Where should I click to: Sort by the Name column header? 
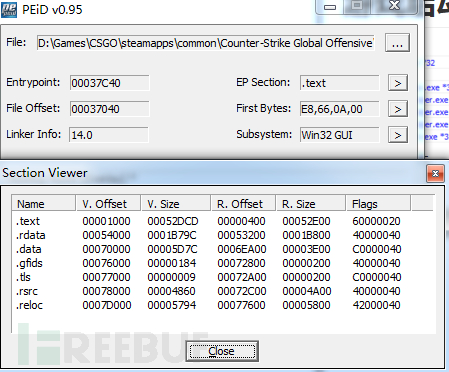[x=44, y=204]
